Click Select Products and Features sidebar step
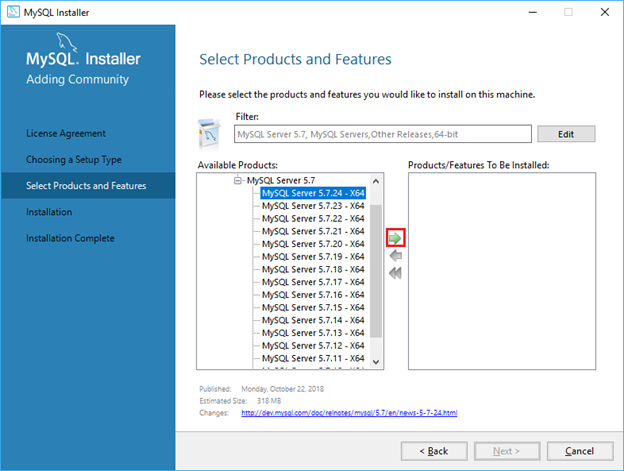Screen dimensions: 624x471 [88, 186]
